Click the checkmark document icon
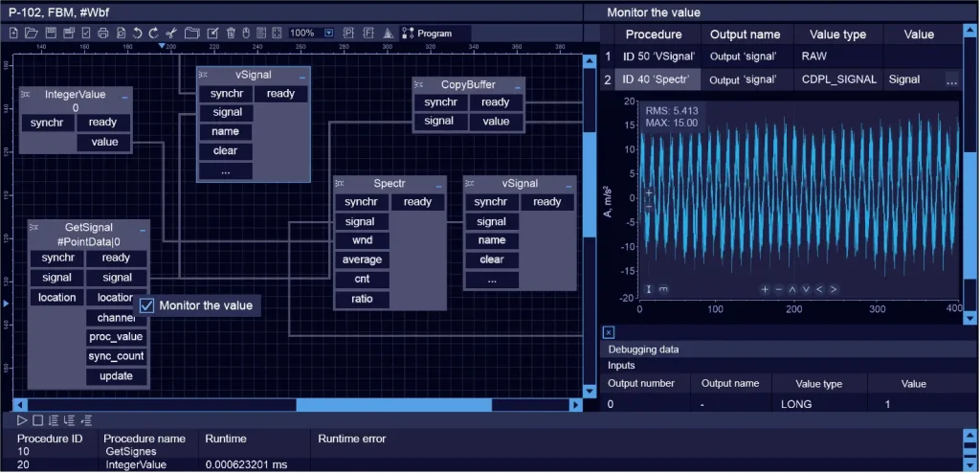Image resolution: width=980 pixels, height=473 pixels. (x=86, y=34)
